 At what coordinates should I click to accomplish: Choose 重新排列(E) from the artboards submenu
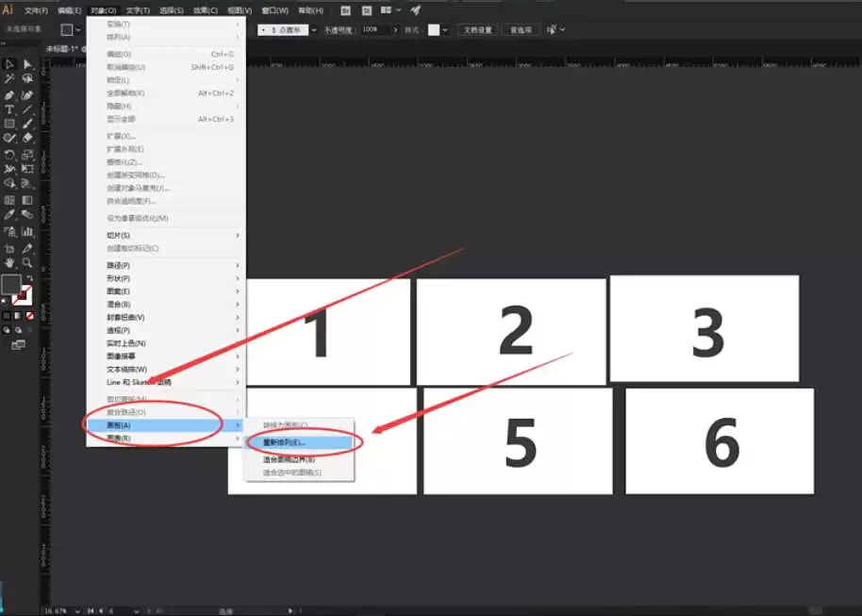coord(296,441)
